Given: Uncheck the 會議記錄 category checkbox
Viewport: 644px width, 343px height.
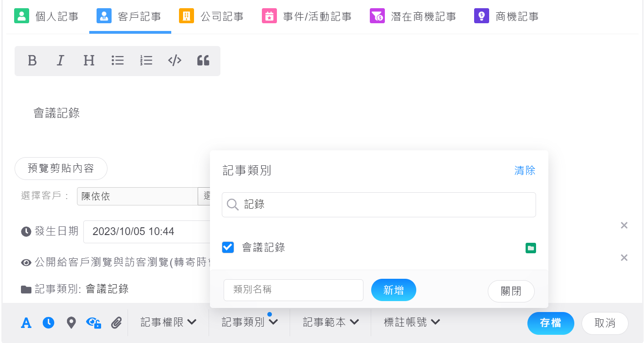Looking at the screenshot, I should (x=228, y=247).
